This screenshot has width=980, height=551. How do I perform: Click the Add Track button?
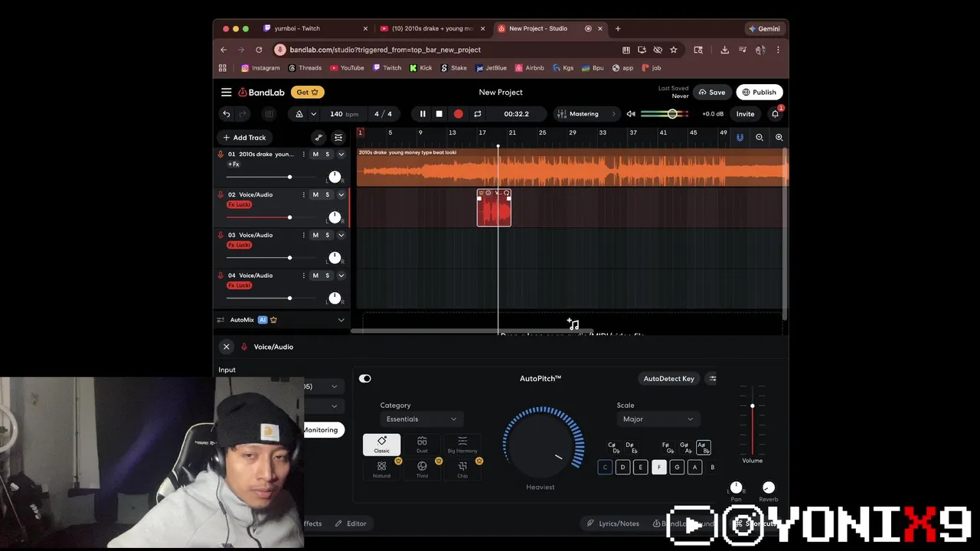point(244,138)
